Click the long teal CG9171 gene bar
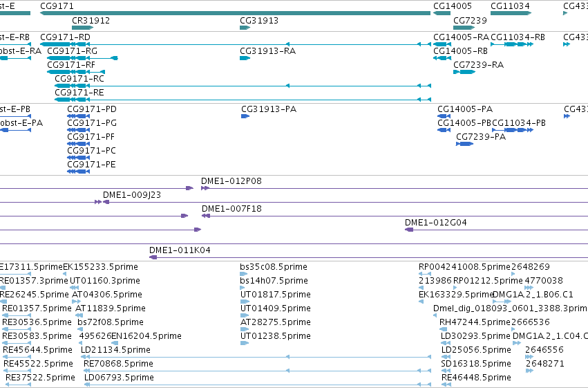This screenshot has height=388, width=588. (235, 13)
